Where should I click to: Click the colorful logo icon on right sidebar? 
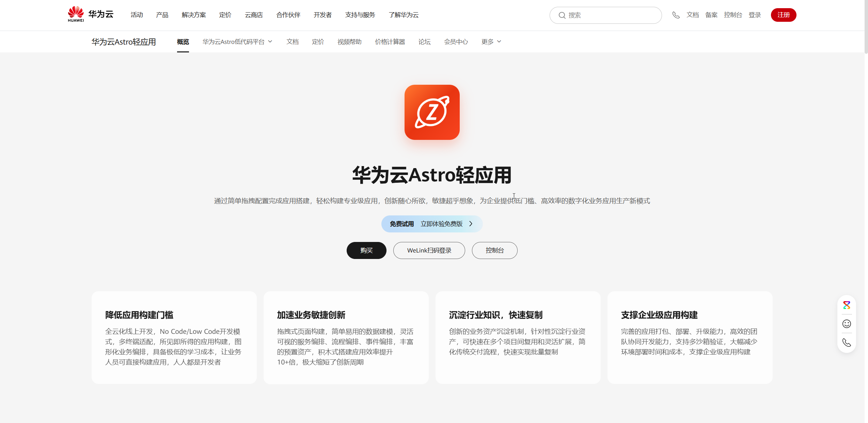click(847, 305)
